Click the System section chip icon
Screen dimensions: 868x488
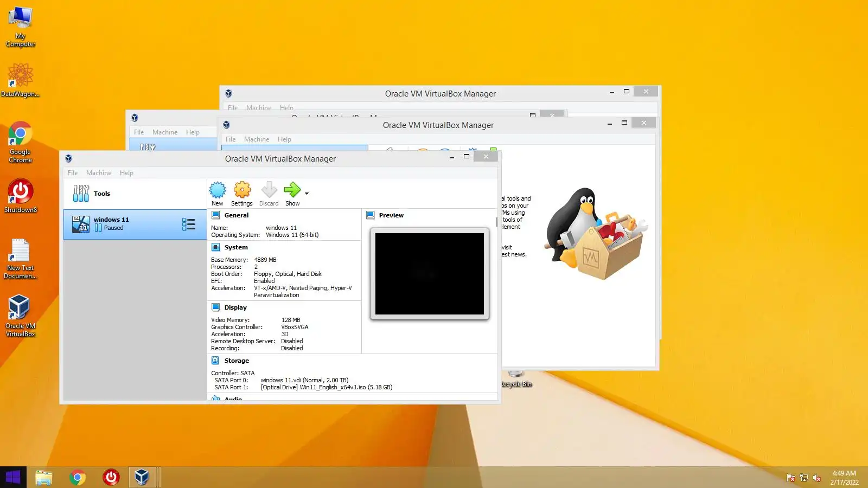click(216, 247)
